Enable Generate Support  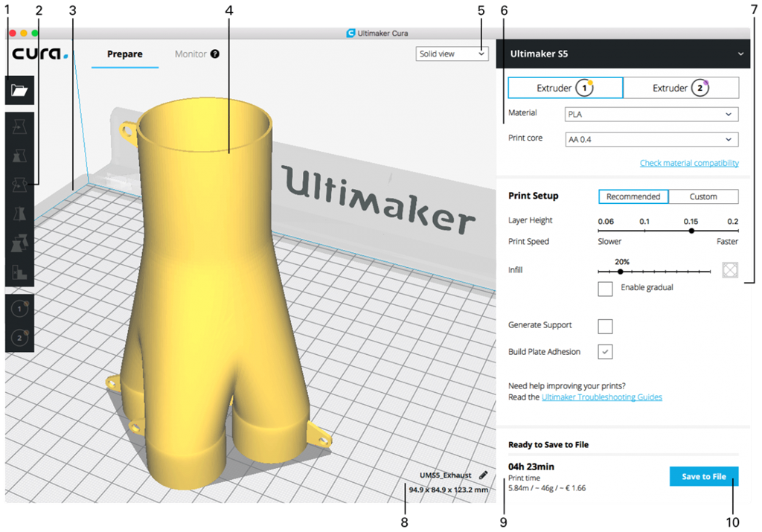click(x=605, y=326)
